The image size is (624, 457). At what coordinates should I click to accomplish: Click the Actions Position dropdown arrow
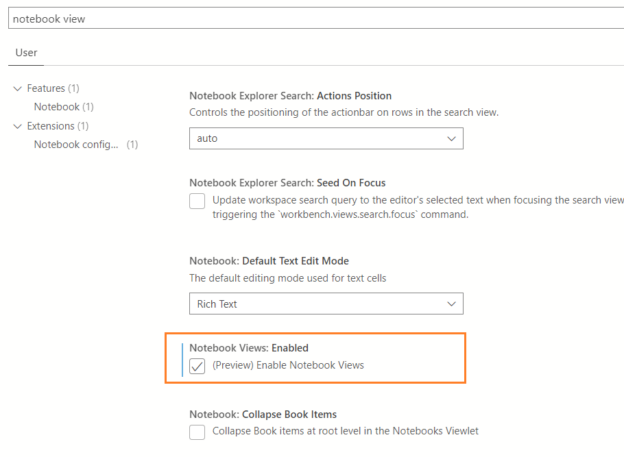[451, 139]
